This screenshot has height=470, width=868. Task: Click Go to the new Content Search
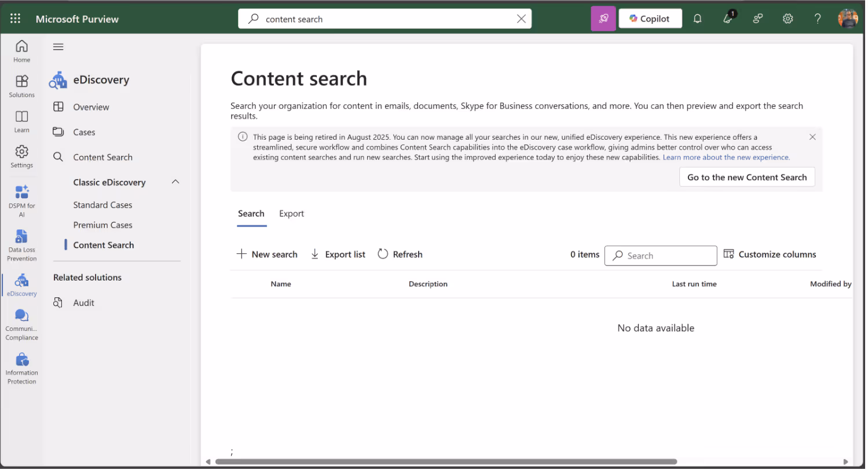tap(747, 177)
